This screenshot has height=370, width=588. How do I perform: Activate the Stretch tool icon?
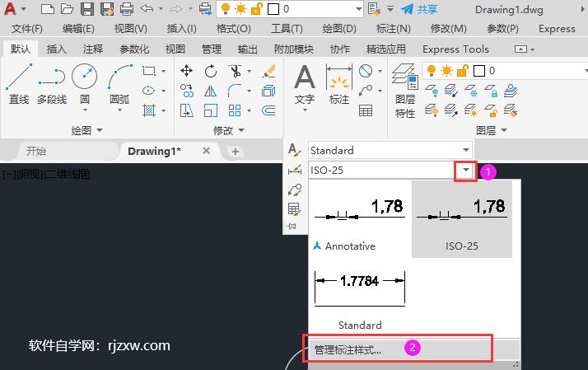[186, 110]
